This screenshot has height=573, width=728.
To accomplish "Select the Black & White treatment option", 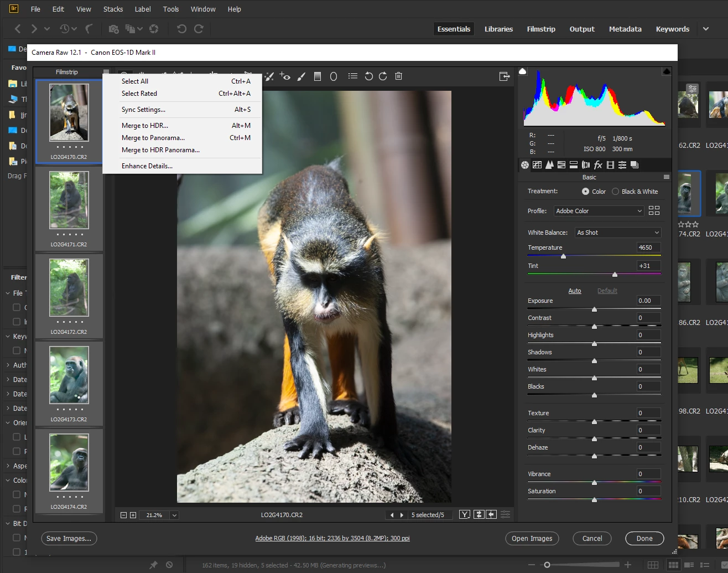I will coord(615,192).
